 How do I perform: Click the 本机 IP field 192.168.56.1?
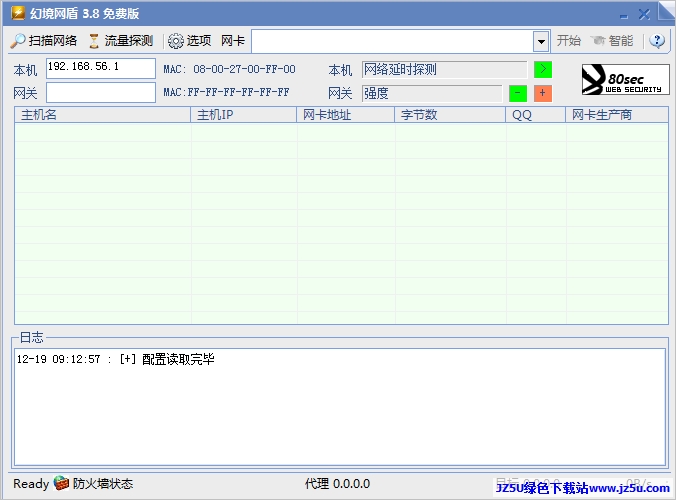point(101,68)
